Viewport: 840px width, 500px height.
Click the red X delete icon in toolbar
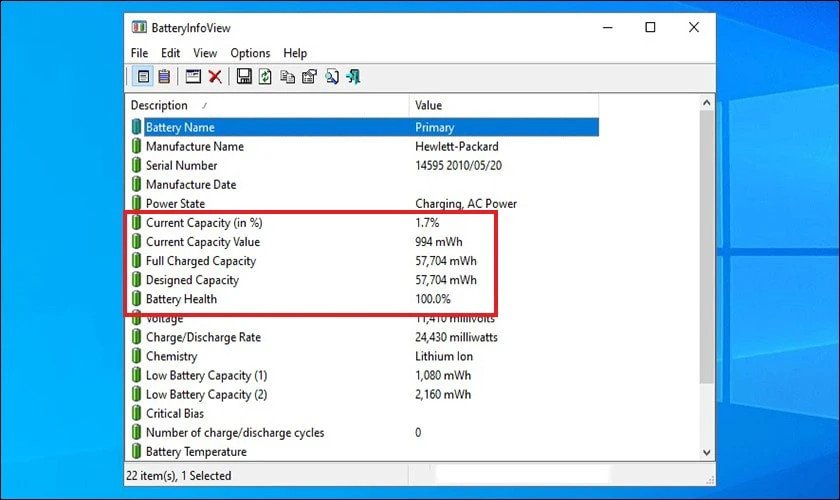(215, 77)
